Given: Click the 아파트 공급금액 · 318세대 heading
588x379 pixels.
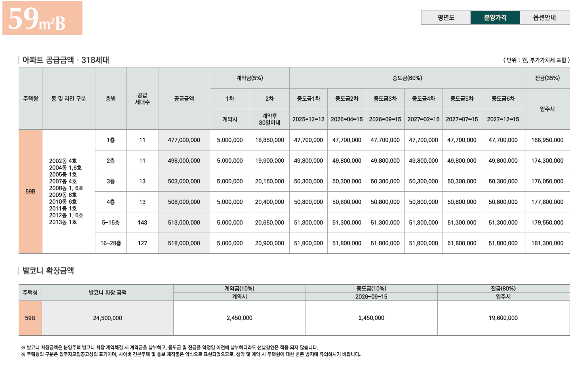Looking at the screenshot, I should [x=66, y=60].
